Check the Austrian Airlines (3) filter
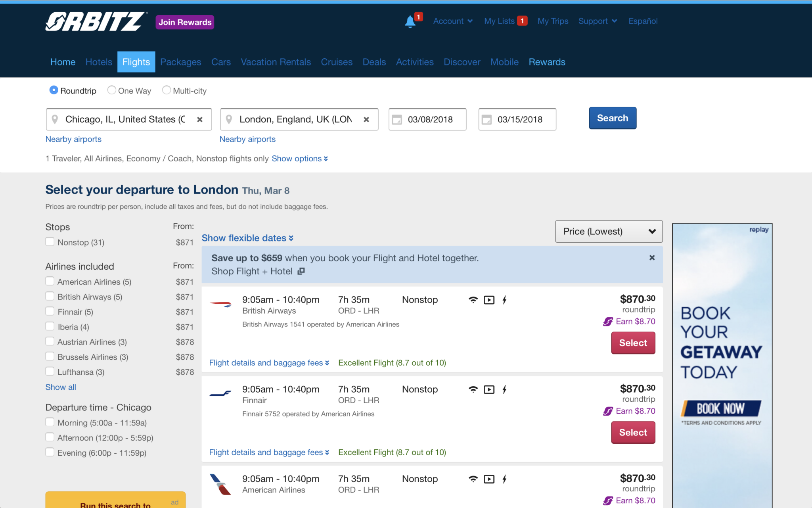 (x=50, y=342)
